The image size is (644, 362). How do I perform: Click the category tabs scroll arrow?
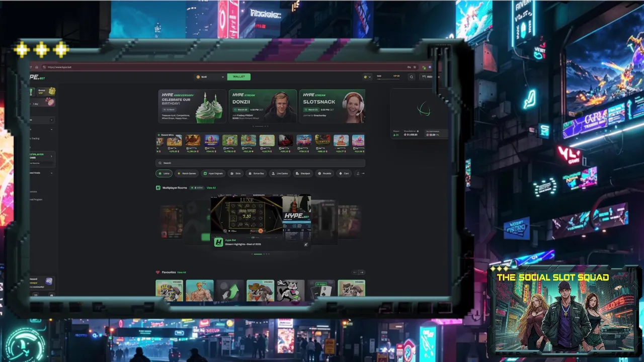coord(363,173)
